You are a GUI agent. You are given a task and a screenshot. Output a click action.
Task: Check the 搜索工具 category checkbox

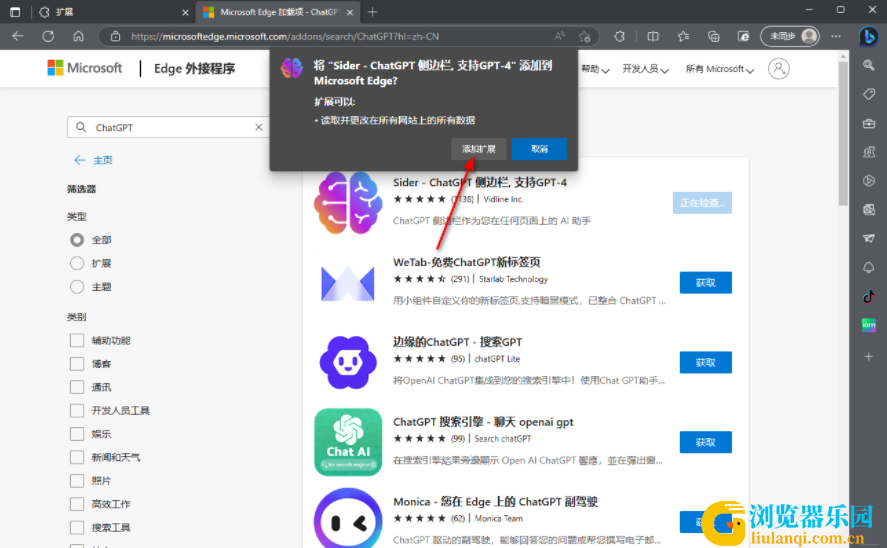click(x=77, y=528)
